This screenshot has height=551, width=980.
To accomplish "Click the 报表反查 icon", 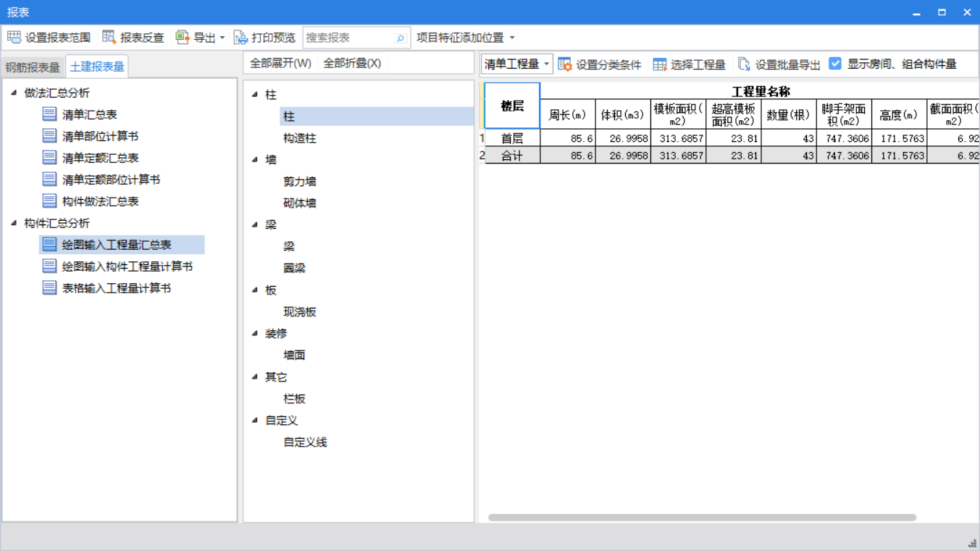I will (x=109, y=37).
